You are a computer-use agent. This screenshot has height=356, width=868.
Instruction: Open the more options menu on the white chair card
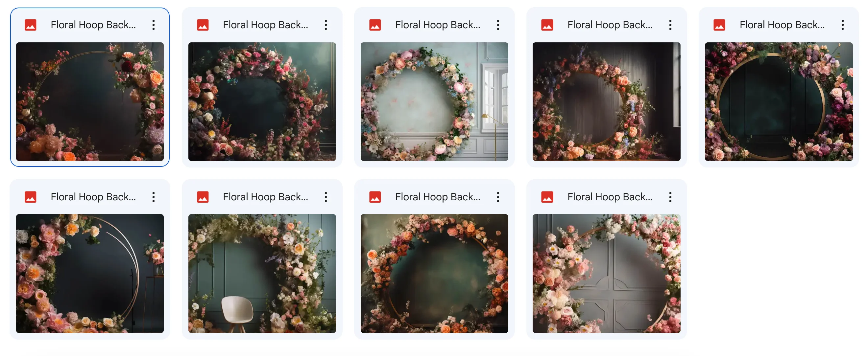click(x=325, y=197)
